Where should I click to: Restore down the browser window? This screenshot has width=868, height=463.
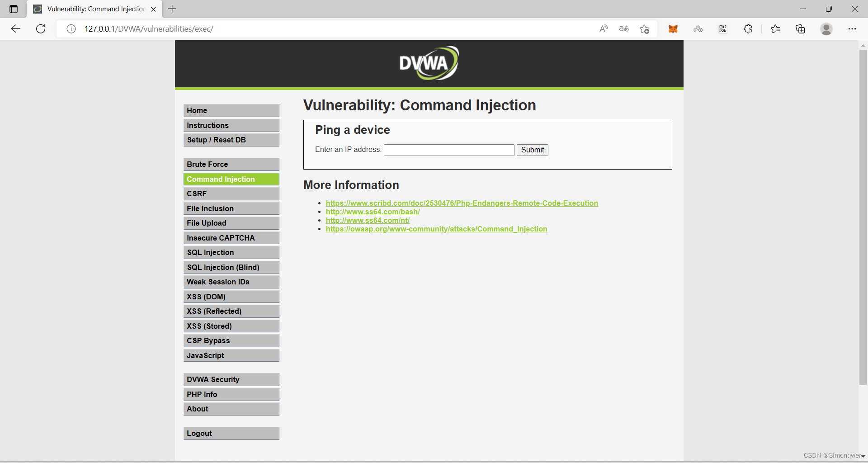coord(829,9)
